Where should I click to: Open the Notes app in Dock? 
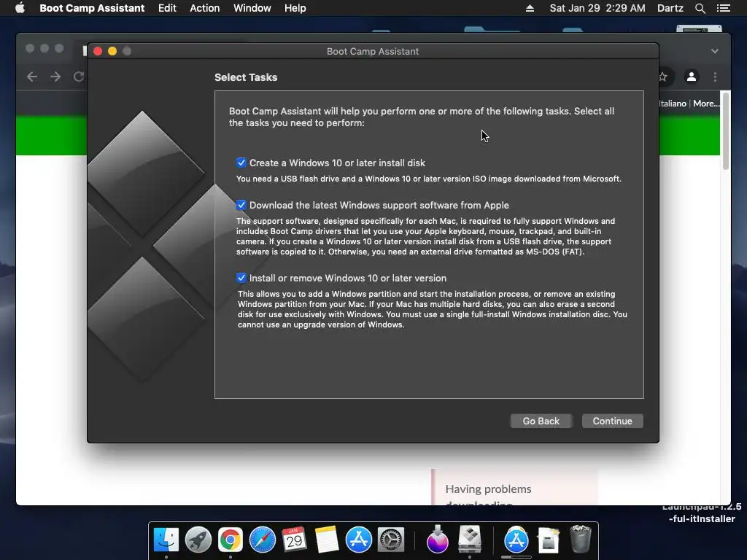click(326, 540)
